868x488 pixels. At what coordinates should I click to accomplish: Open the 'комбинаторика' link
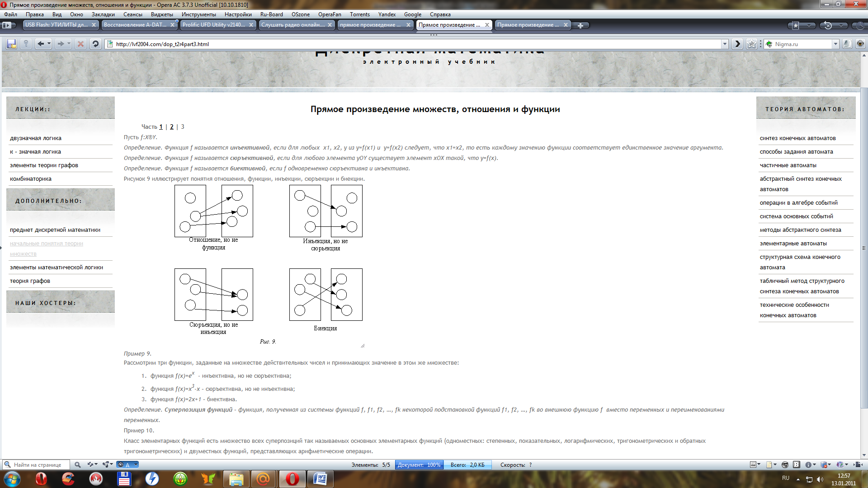tap(31, 179)
